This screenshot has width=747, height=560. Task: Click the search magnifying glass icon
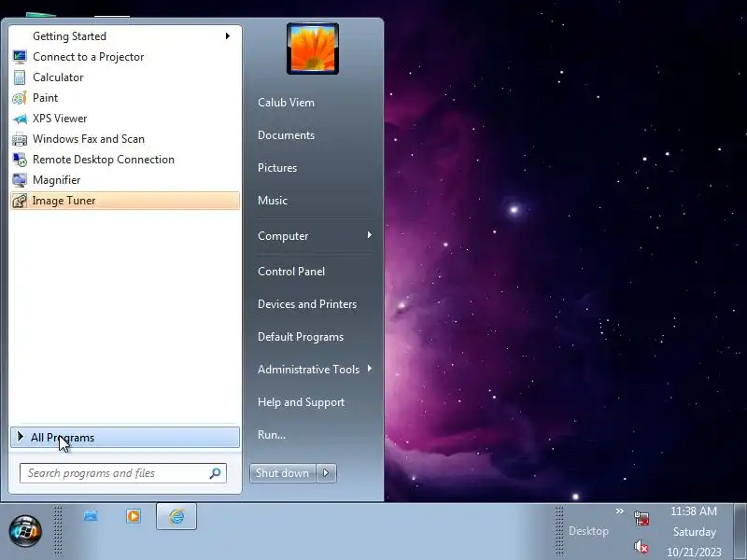click(215, 473)
